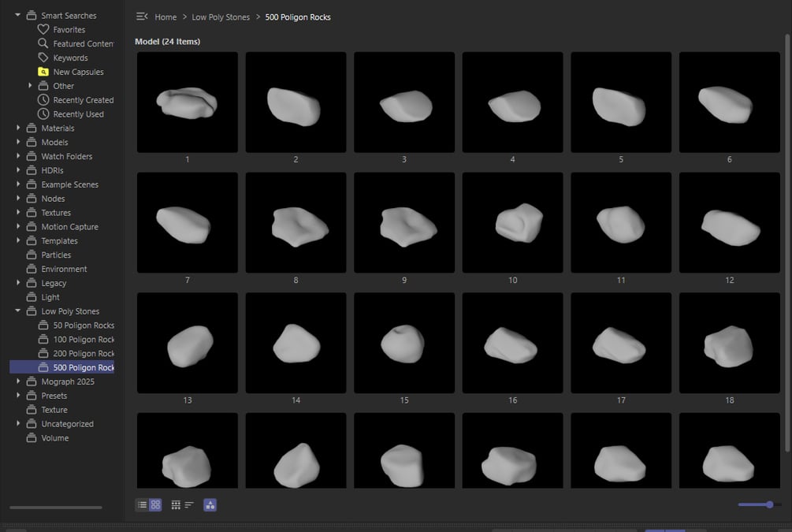Expand the Templates arrow

[18, 241]
